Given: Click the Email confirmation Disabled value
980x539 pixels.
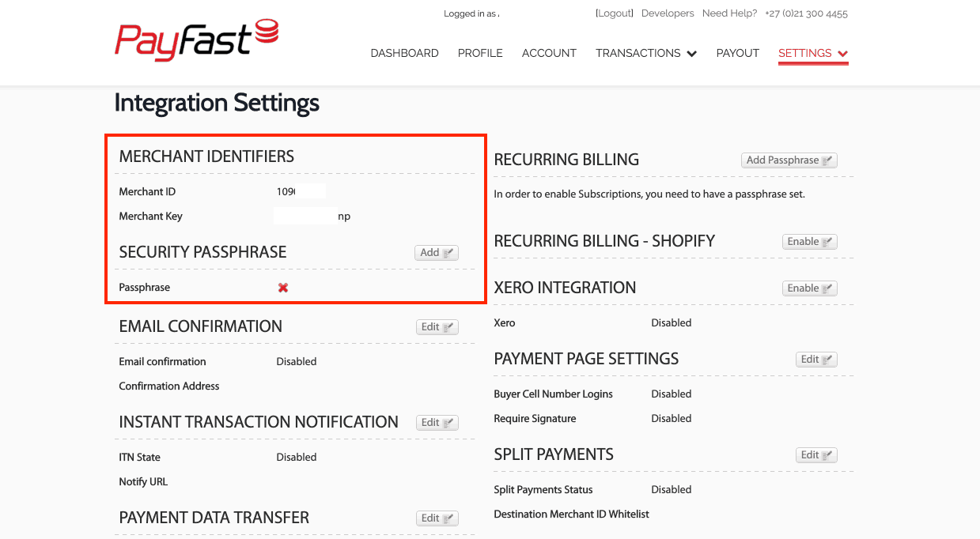Looking at the screenshot, I should [297, 361].
